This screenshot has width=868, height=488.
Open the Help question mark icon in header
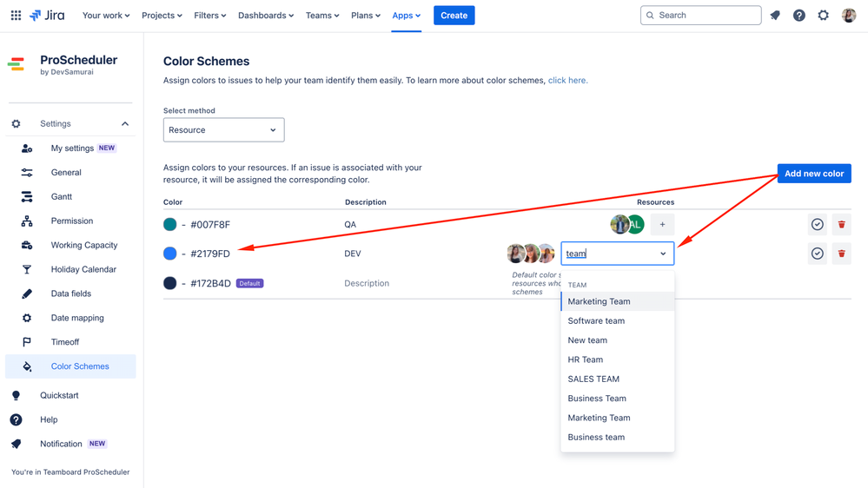tap(798, 16)
